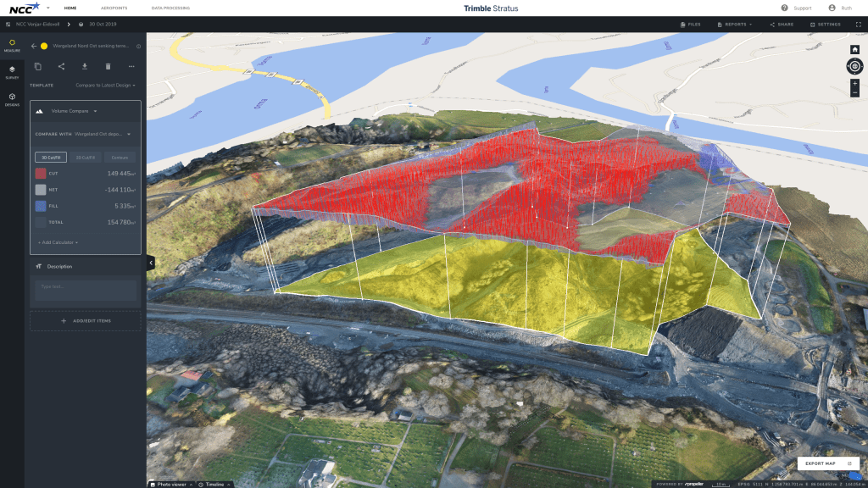Open the Measure sidebar panel
This screenshot has height=488, width=868.
[12, 45]
